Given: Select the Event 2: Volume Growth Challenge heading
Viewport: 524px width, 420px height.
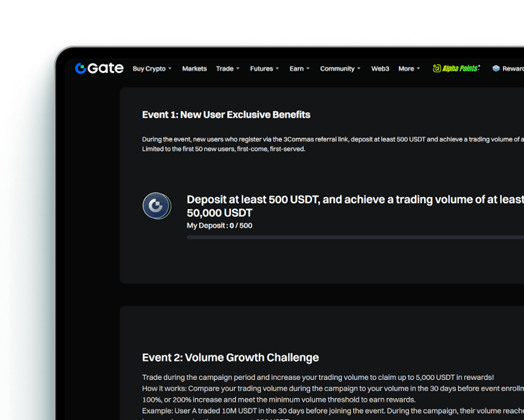Looking at the screenshot, I should point(230,358).
